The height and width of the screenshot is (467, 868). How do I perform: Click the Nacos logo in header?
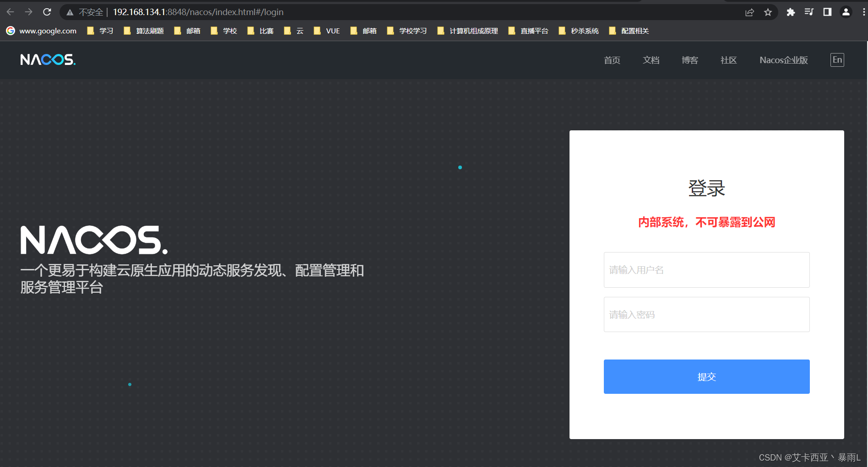pos(48,60)
